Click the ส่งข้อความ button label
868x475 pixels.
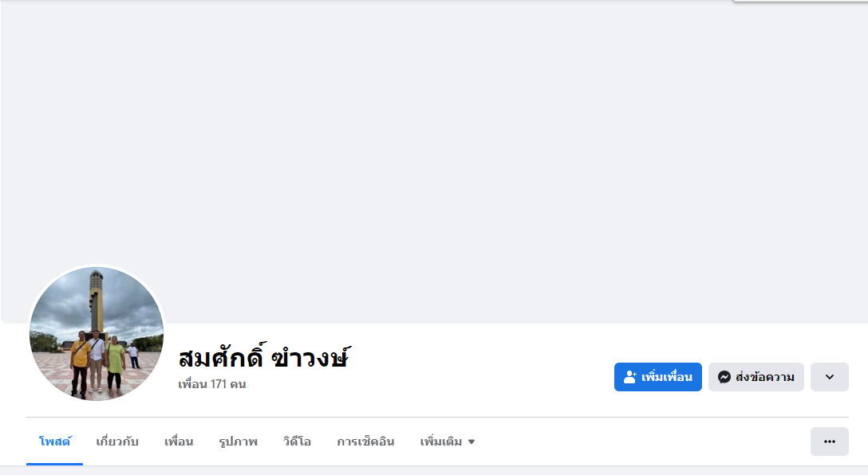pos(764,377)
